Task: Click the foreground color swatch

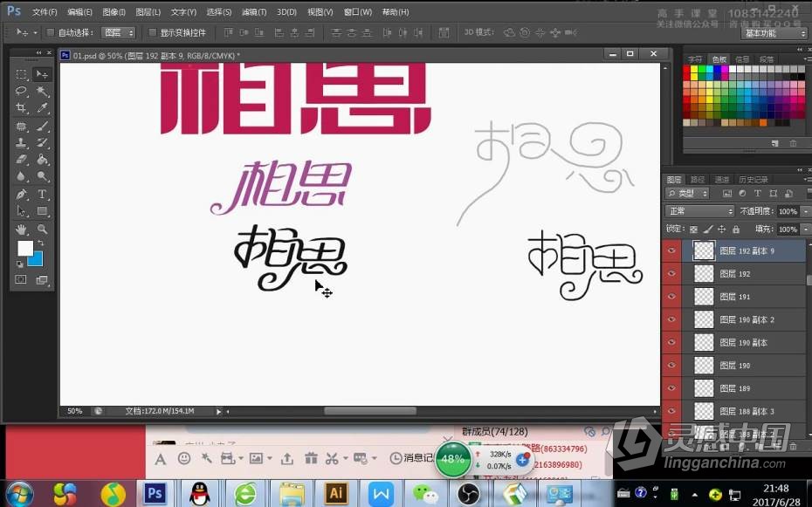Action: coord(24,248)
